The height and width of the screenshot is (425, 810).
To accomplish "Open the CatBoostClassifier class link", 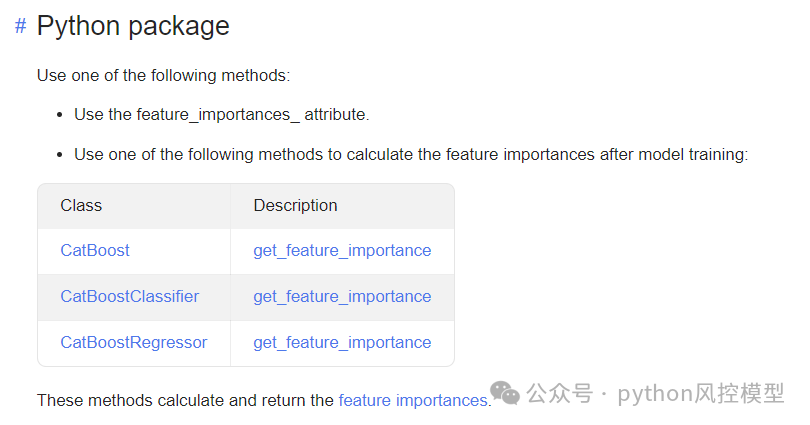I will [x=130, y=296].
